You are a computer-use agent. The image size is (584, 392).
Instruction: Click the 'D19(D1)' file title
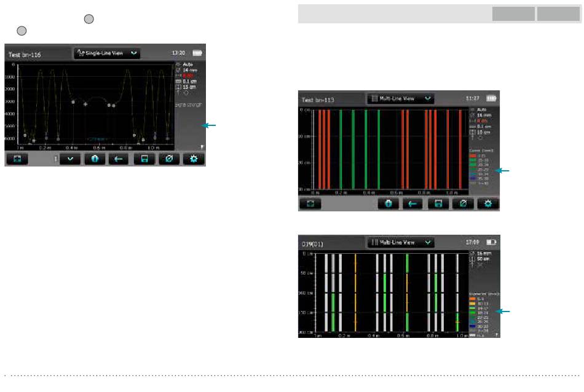[x=312, y=244]
